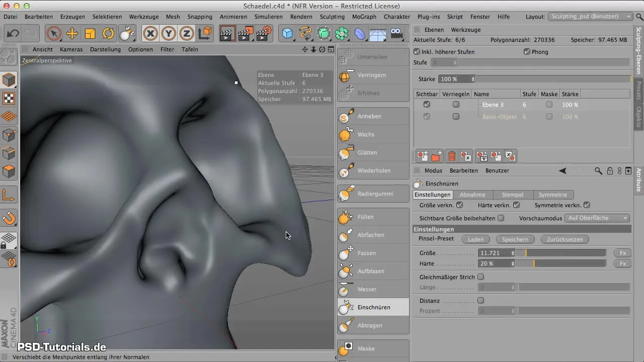This screenshot has height=362, width=644.
Task: Activate the Scale tool
Action: (90, 34)
